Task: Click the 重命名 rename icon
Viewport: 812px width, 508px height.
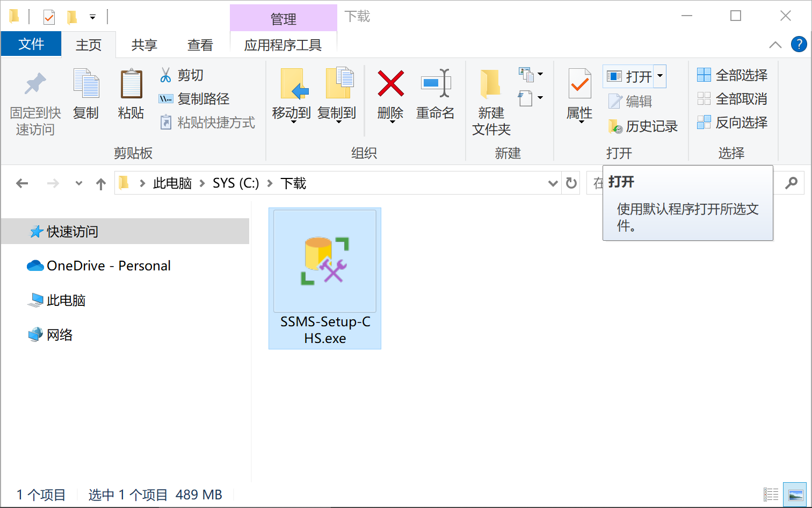Action: click(x=435, y=84)
